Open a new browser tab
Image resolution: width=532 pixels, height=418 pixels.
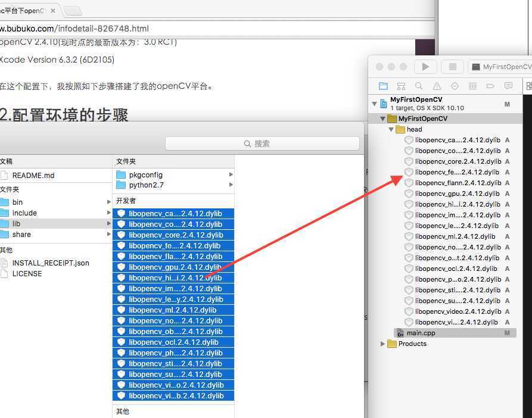[x=73, y=11]
